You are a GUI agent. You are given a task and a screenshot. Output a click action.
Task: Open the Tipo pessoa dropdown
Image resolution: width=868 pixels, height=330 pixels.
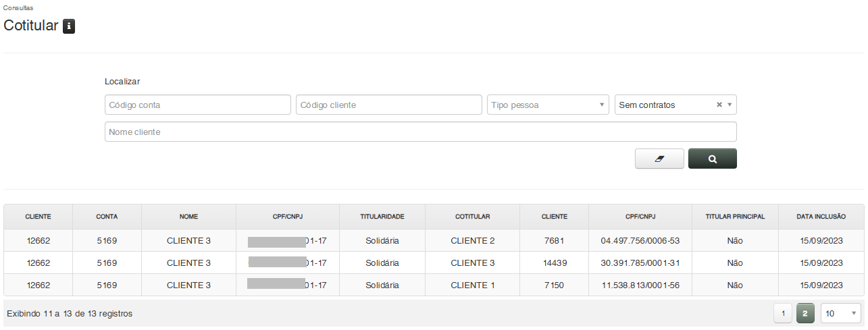coord(547,105)
